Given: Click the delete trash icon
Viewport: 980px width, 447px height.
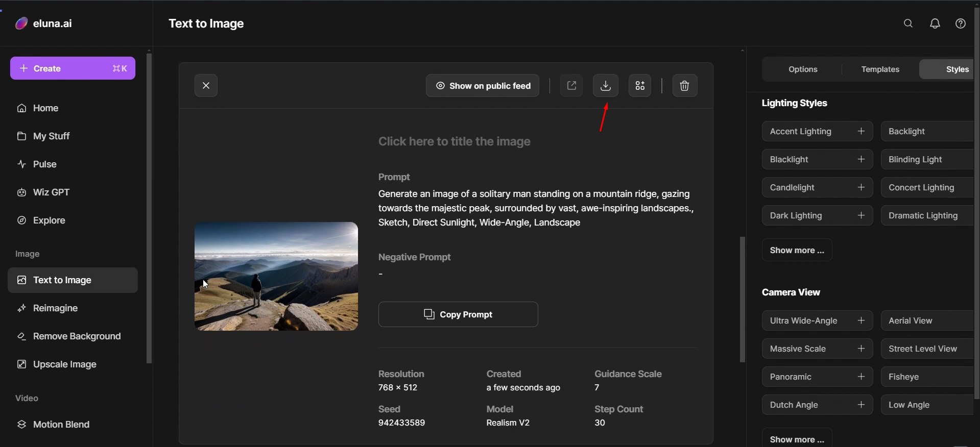Looking at the screenshot, I should point(684,86).
